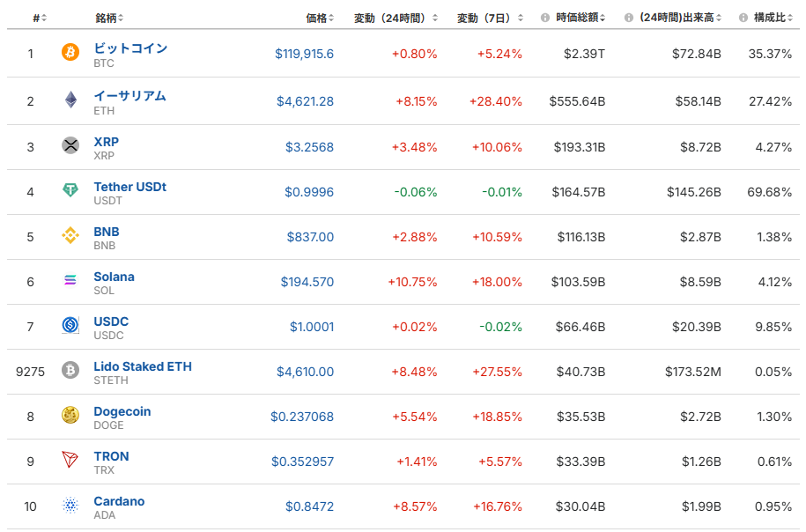This screenshot has width=806, height=532.
Task: Open the BNB coin name link
Action: click(x=107, y=232)
